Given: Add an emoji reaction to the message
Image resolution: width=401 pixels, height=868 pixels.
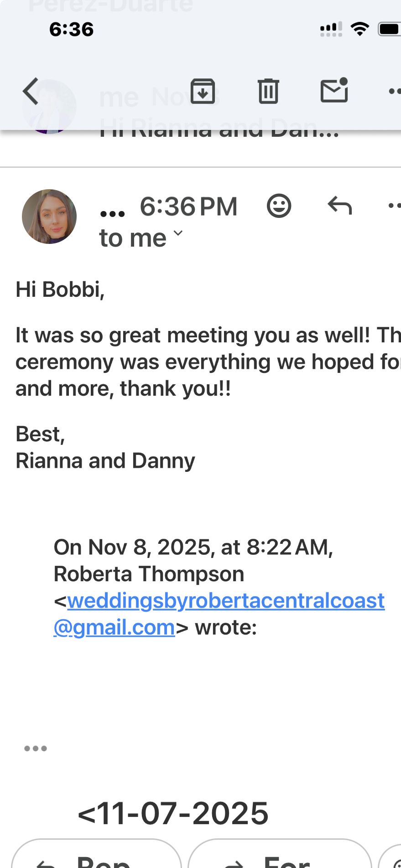Looking at the screenshot, I should (279, 206).
